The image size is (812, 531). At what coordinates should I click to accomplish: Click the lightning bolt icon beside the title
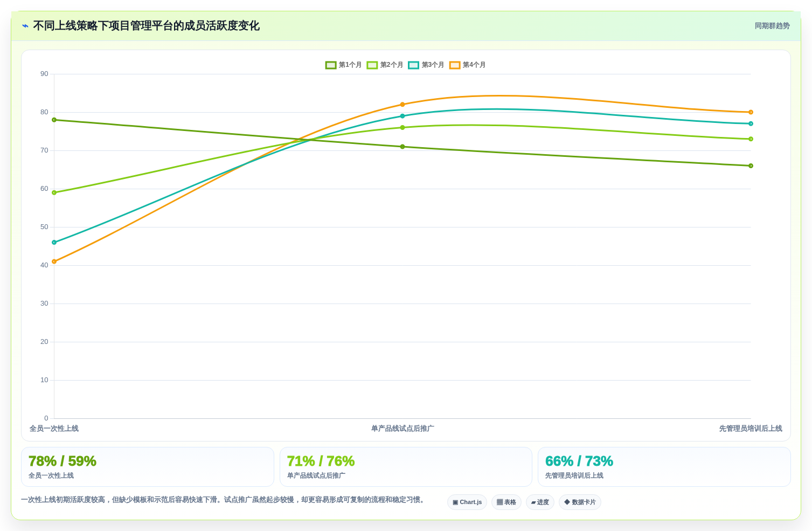(25, 26)
